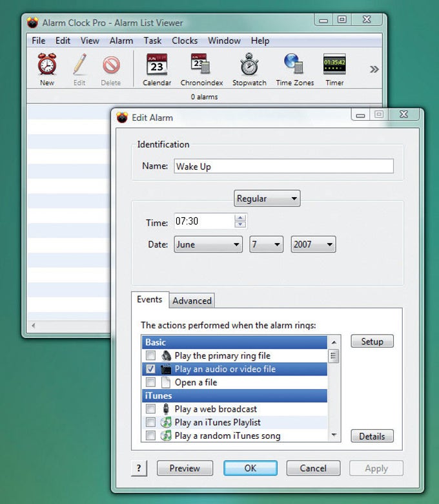The image size is (439, 504).
Task: Click the New alarm clock icon
Action: click(x=47, y=64)
